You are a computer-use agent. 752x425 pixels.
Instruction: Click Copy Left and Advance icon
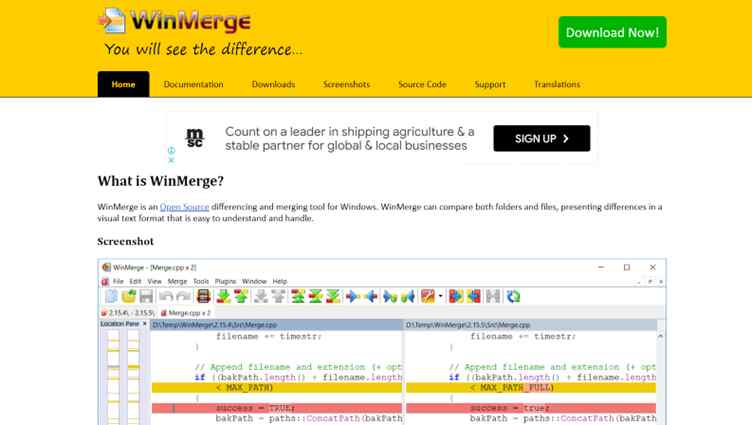pyautogui.click(x=408, y=296)
